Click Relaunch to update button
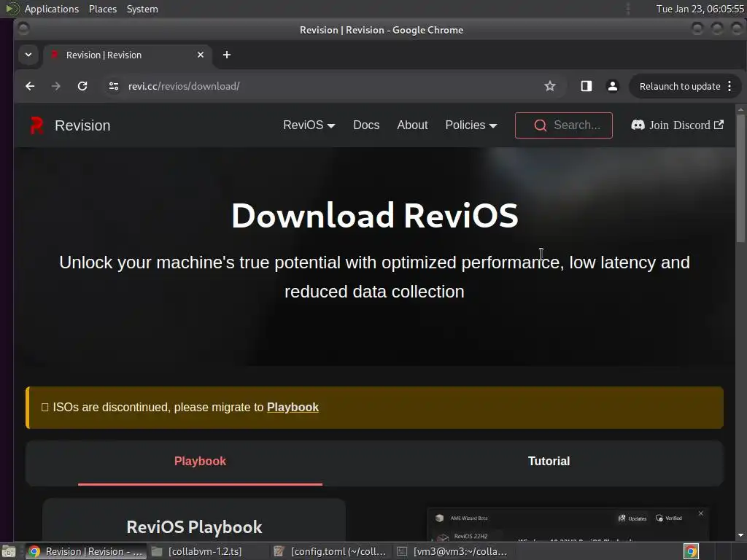Viewport: 747px width, 560px height. click(x=680, y=86)
